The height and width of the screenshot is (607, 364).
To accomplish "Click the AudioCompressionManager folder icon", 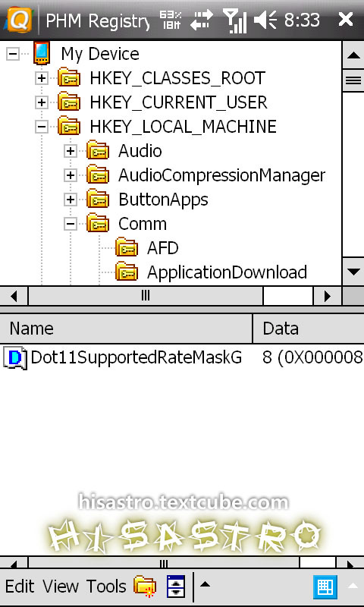I will [98, 175].
